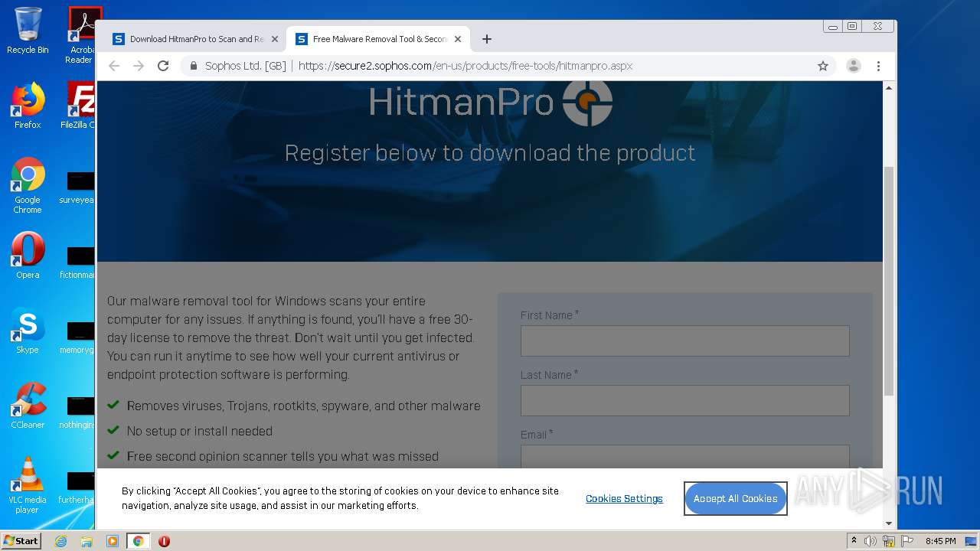Click the Sophos Ltd. [GB] certificate label

(245, 66)
